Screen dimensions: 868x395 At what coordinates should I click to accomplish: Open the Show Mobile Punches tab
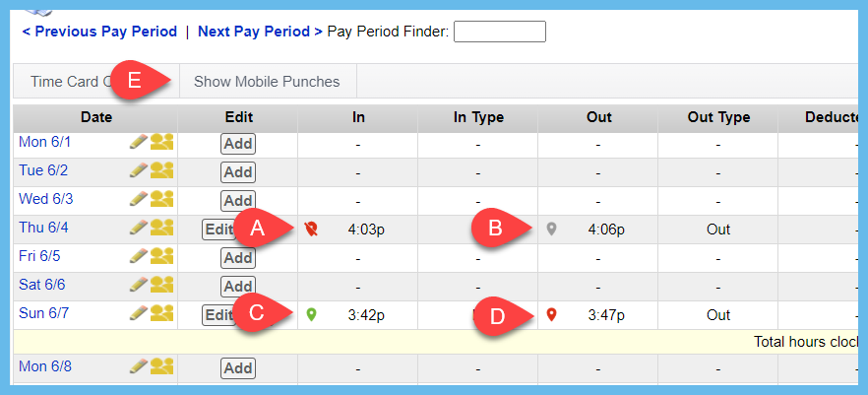click(267, 82)
